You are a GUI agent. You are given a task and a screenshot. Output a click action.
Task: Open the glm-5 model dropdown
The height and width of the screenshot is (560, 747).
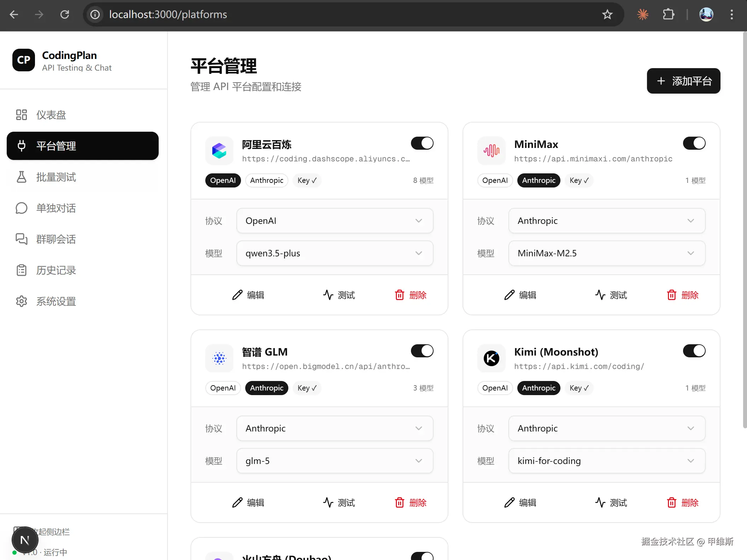(x=335, y=461)
